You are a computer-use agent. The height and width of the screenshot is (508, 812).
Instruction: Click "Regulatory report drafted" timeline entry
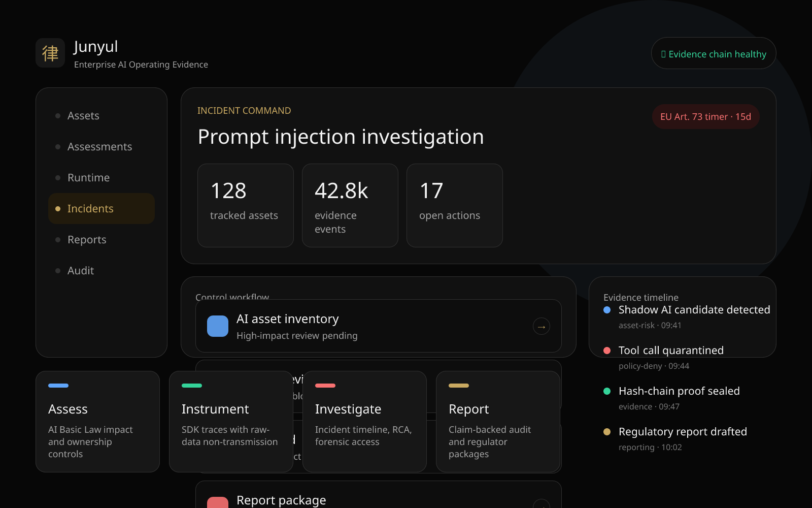coord(683,432)
